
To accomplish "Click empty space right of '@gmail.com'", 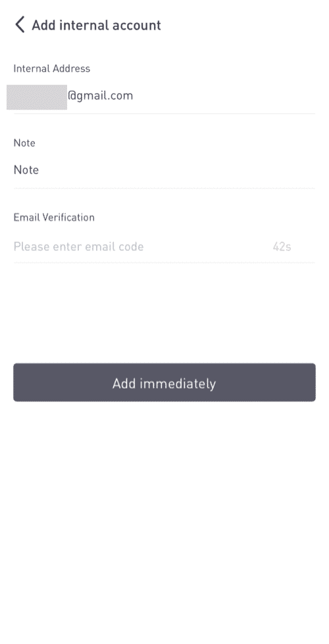I will (224, 96).
